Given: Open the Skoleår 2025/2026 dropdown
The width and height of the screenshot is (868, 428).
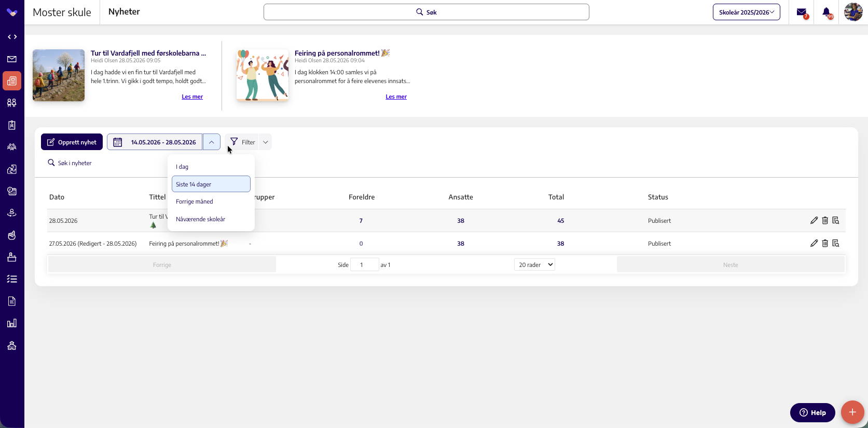Looking at the screenshot, I should pos(747,12).
